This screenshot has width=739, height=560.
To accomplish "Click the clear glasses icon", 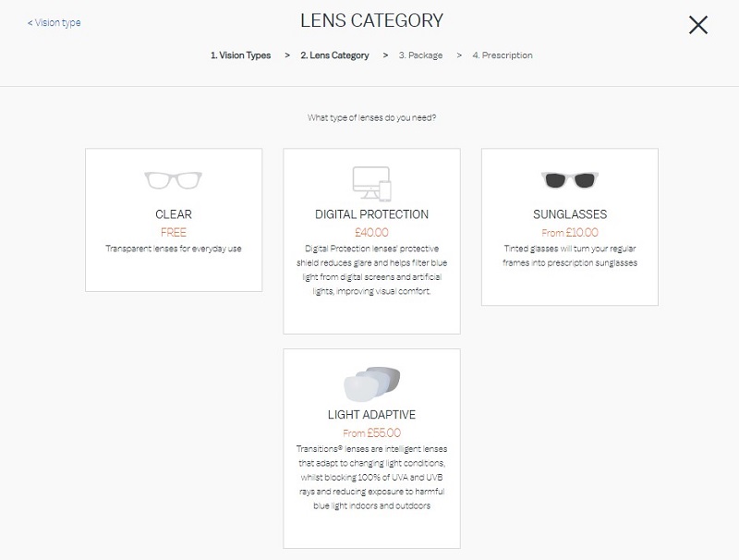I will pos(174,180).
